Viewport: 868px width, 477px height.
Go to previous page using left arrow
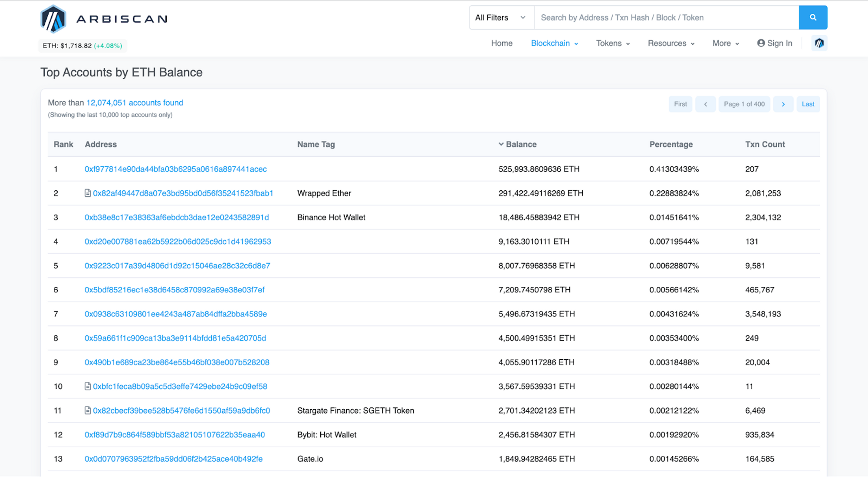click(705, 104)
